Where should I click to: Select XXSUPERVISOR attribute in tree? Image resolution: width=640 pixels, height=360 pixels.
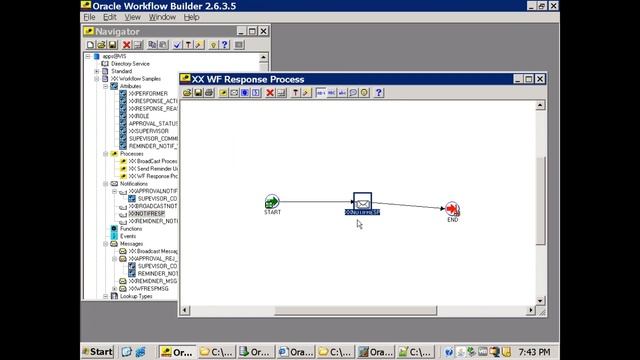(x=149, y=131)
